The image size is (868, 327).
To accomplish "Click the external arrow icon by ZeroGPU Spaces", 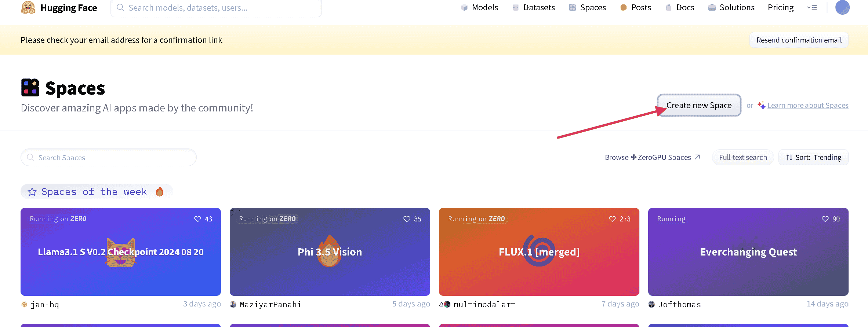I will (697, 157).
